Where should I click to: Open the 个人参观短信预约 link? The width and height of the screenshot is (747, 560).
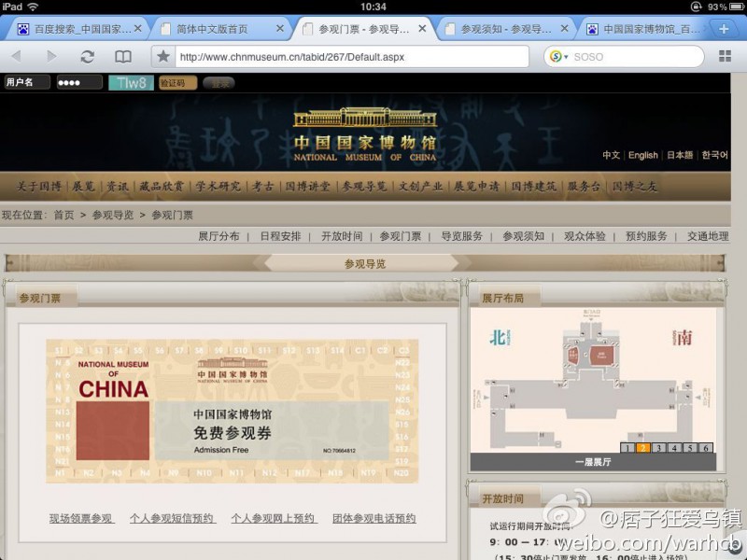(x=172, y=518)
